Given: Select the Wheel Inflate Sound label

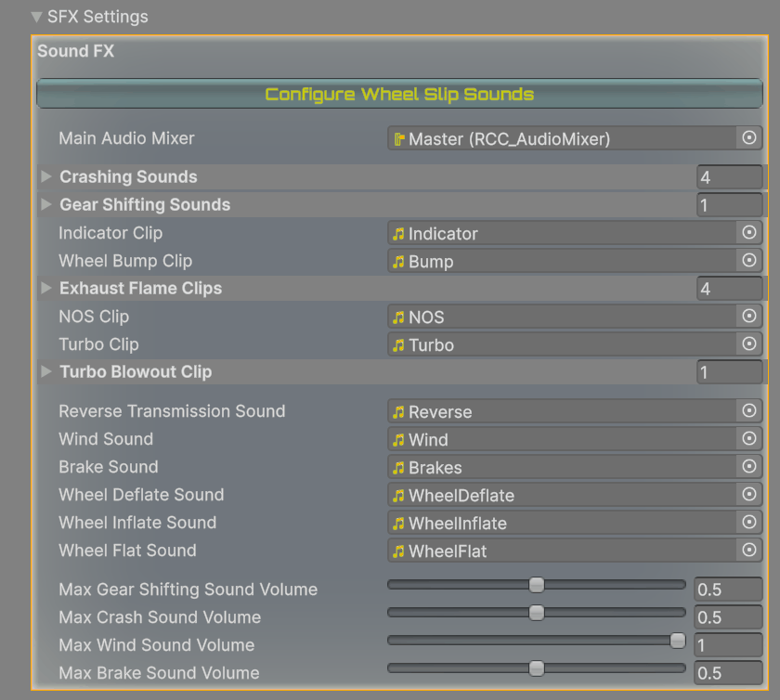Looking at the screenshot, I should 137,523.
